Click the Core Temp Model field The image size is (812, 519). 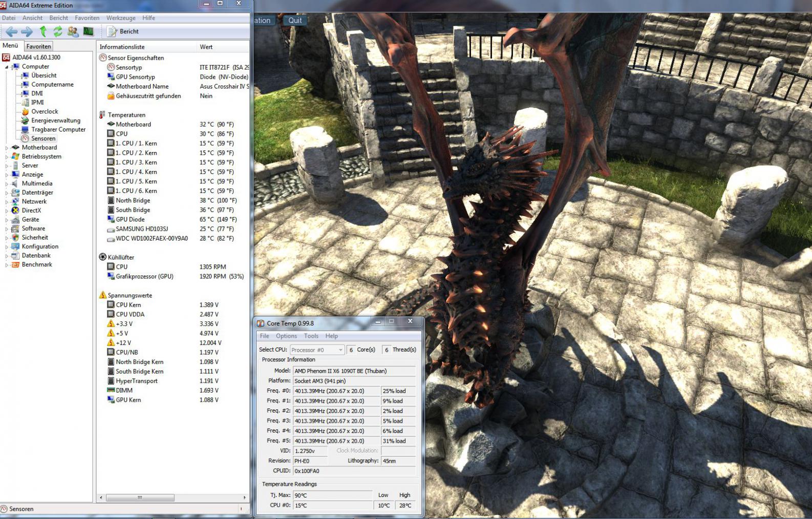point(354,371)
